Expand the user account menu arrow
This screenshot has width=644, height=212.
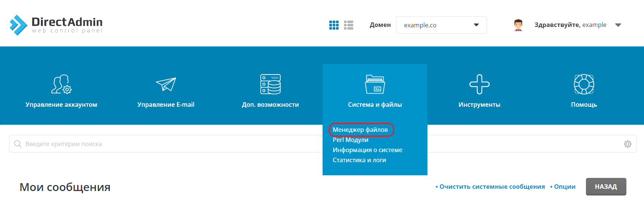click(618, 25)
